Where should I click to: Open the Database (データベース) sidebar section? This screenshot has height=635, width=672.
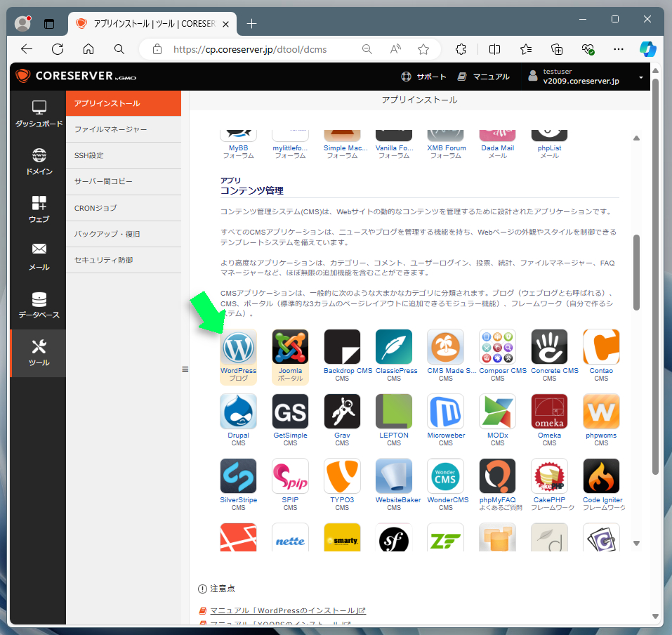click(x=39, y=305)
